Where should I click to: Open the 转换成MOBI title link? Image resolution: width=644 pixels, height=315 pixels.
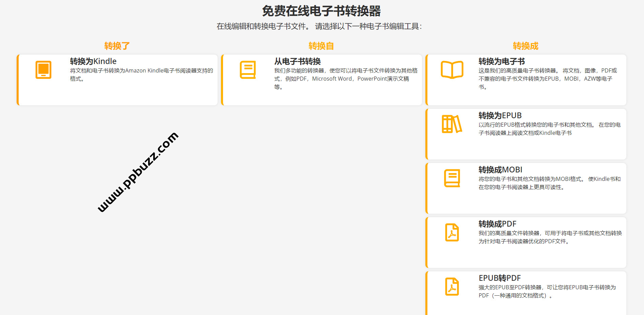click(x=500, y=170)
